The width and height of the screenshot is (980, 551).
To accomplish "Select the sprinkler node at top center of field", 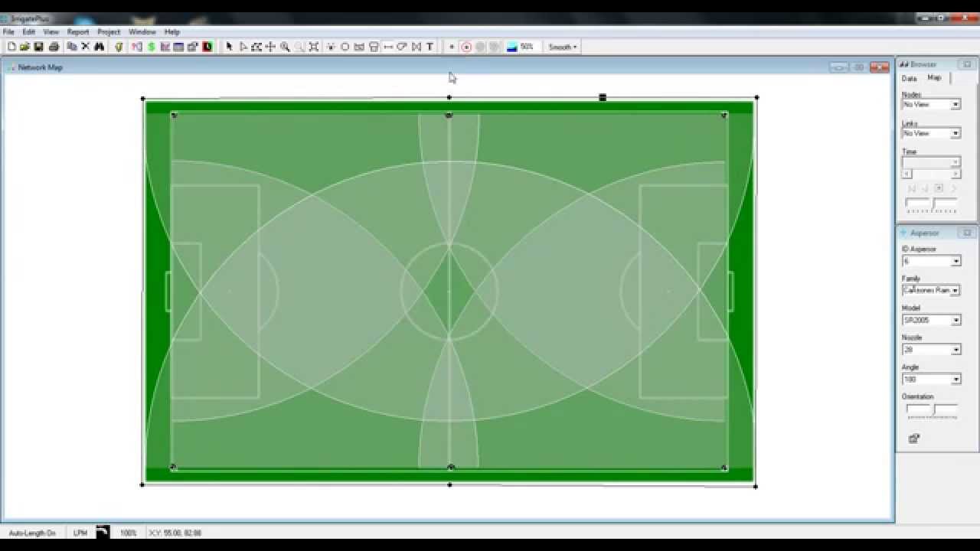I will pos(449,116).
